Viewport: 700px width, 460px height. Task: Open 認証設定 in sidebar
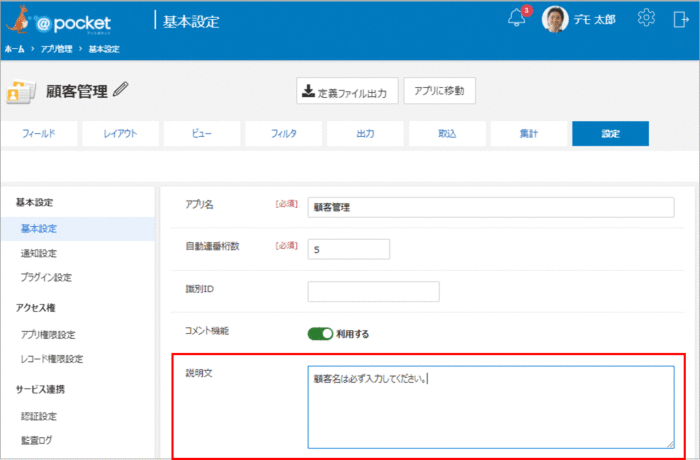tap(39, 416)
